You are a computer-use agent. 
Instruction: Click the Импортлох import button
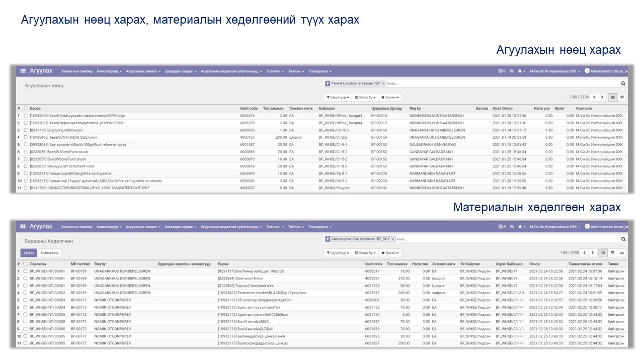[x=50, y=253]
